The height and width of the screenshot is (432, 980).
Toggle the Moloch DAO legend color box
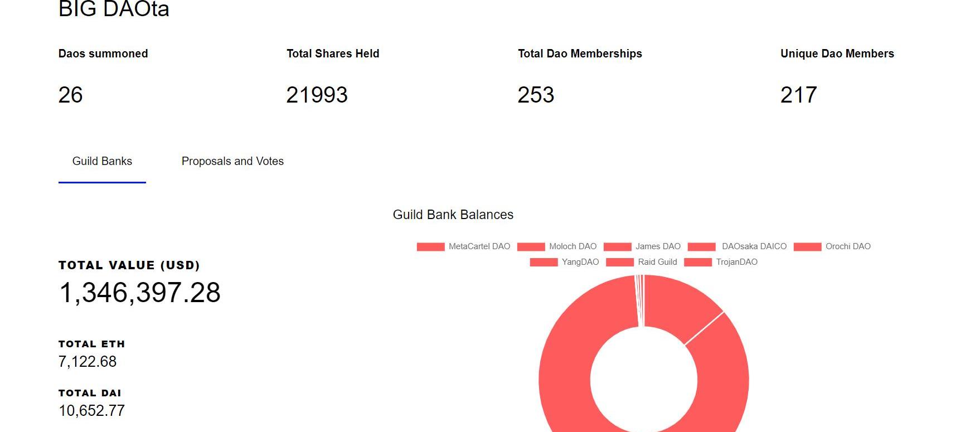click(x=531, y=246)
